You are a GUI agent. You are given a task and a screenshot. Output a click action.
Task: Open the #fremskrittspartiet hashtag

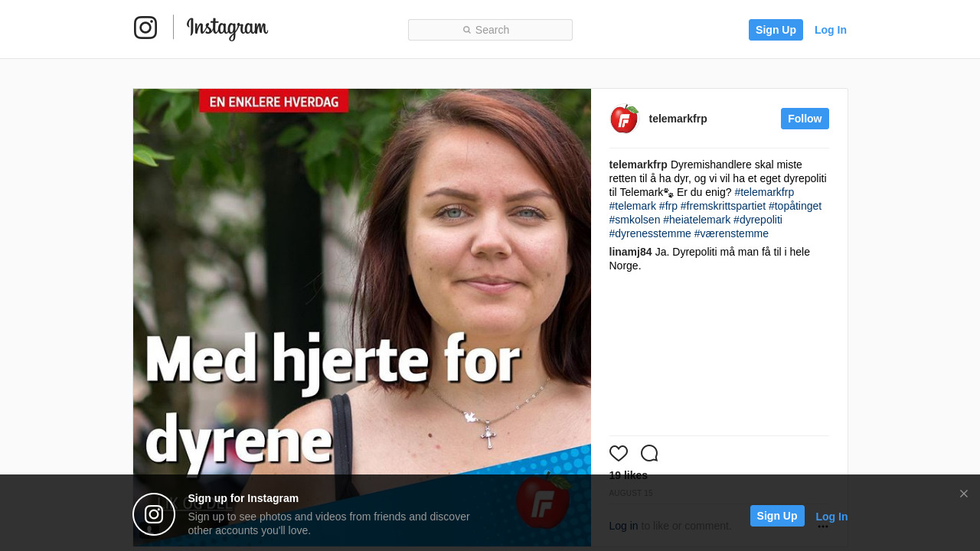pos(723,206)
